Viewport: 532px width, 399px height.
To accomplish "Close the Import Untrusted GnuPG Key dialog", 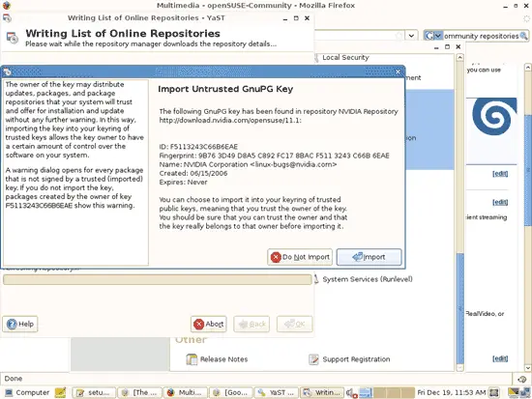I will (x=398, y=71).
